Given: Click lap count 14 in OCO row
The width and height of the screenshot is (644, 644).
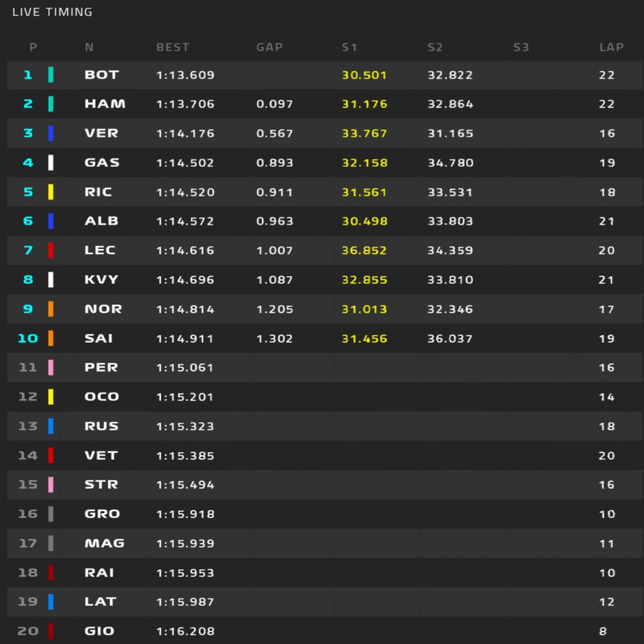Looking at the screenshot, I should [x=607, y=397].
